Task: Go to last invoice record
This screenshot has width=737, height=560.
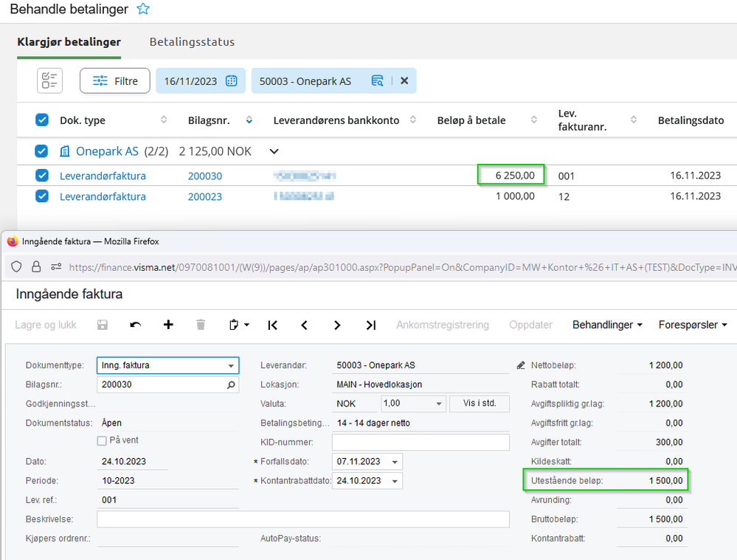Action: (371, 325)
